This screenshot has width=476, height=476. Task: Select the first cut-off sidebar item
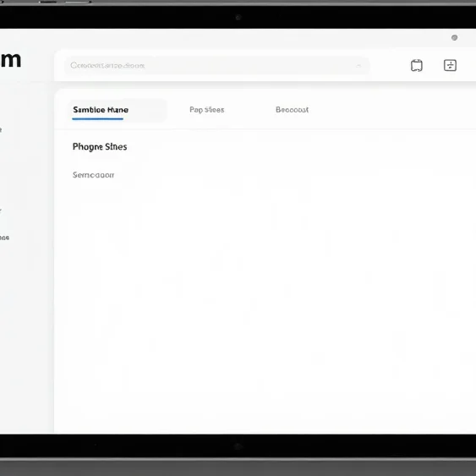tap(1, 130)
